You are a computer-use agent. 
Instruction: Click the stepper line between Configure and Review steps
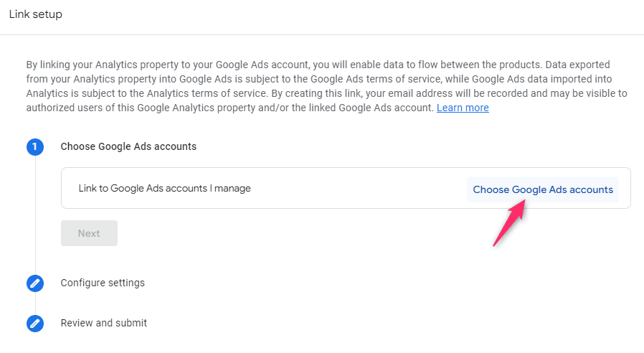pyautogui.click(x=35, y=303)
